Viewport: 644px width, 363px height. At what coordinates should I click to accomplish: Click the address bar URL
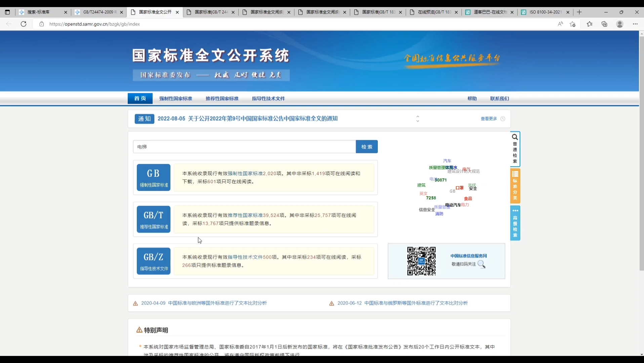point(94,24)
